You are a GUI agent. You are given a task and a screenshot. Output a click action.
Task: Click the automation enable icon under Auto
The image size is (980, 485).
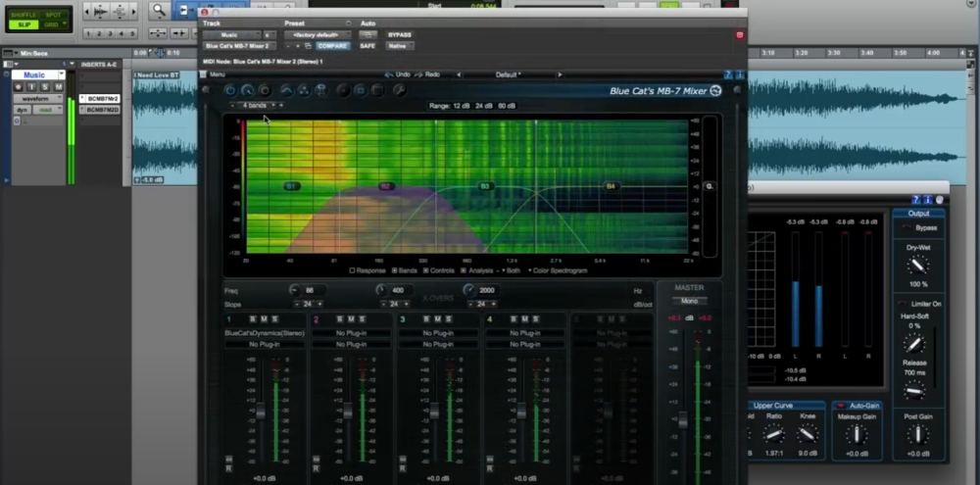click(367, 35)
